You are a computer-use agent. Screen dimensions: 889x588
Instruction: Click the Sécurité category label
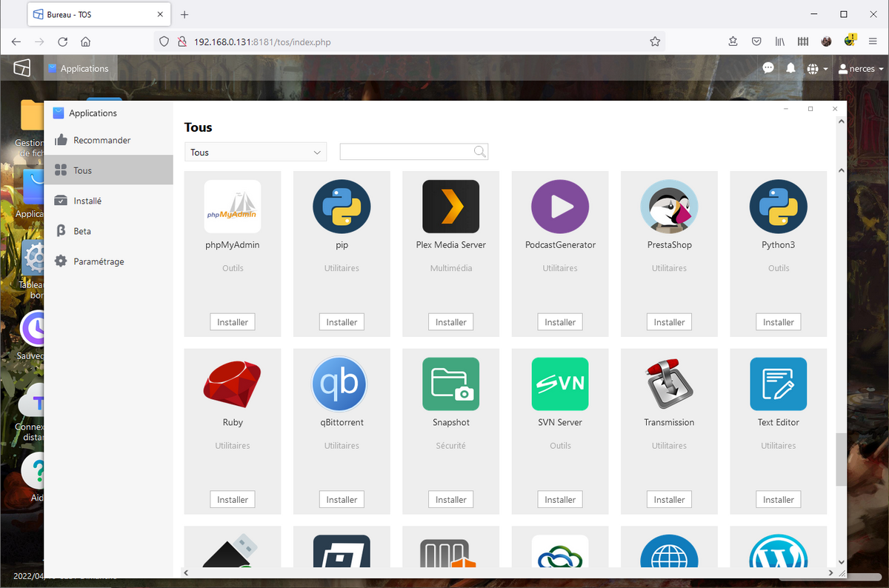click(451, 446)
